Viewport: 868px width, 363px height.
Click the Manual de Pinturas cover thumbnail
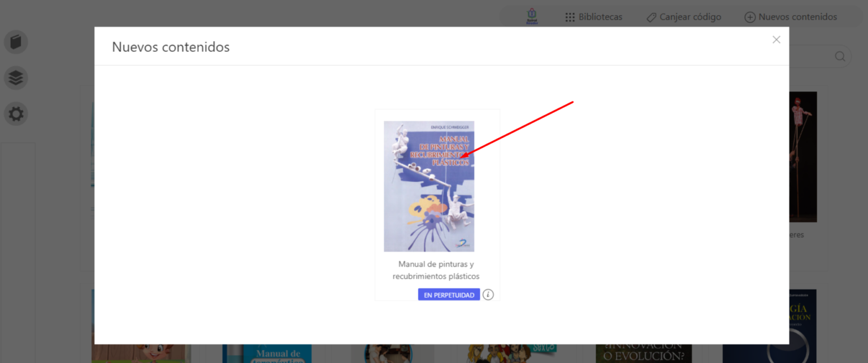pyautogui.click(x=429, y=186)
